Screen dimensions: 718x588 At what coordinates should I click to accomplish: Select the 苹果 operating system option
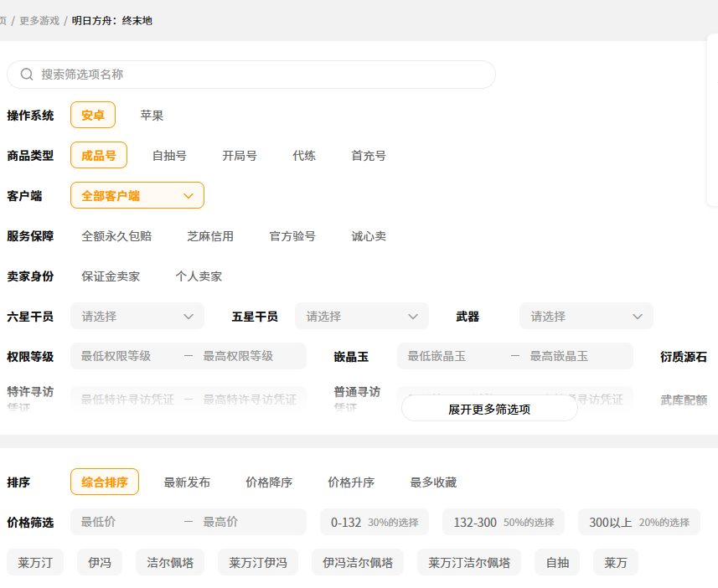152,116
